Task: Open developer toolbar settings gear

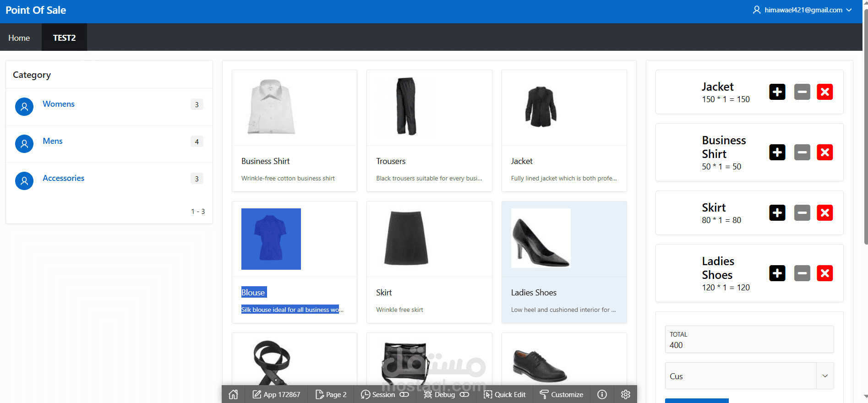Action: 626,394
